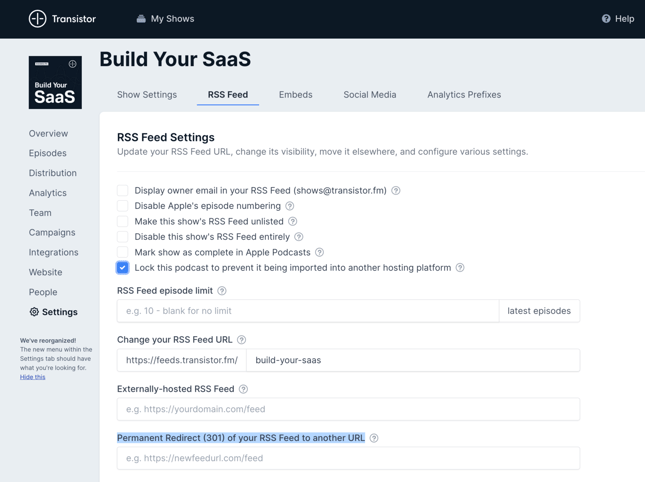Open the Social Media tab
Image resolution: width=645 pixels, height=482 pixels.
click(370, 95)
